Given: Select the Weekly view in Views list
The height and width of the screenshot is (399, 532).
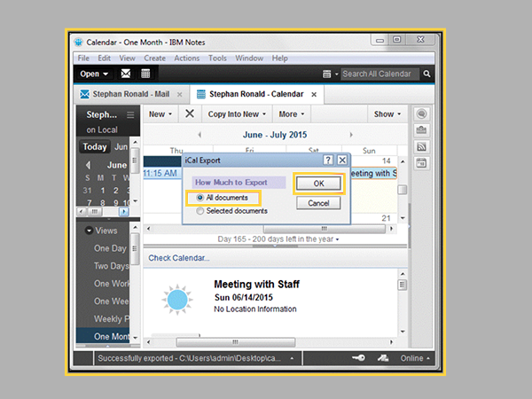Looking at the screenshot, I should pyautogui.click(x=112, y=319).
